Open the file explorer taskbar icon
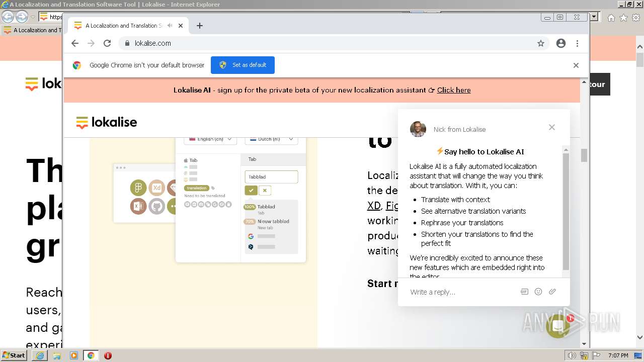Screen dimensions: 644x362 (x=57, y=355)
